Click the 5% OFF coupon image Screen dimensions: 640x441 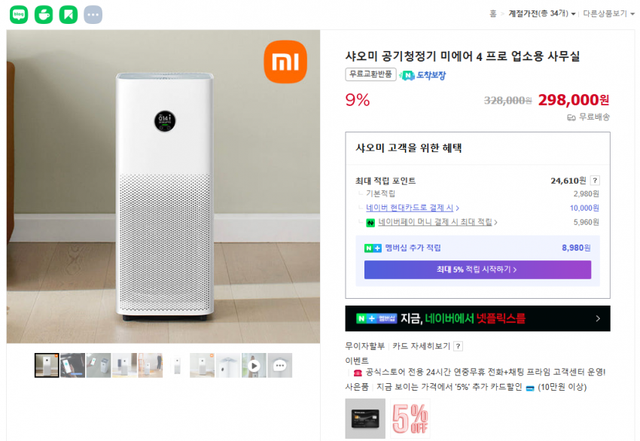[x=411, y=418]
